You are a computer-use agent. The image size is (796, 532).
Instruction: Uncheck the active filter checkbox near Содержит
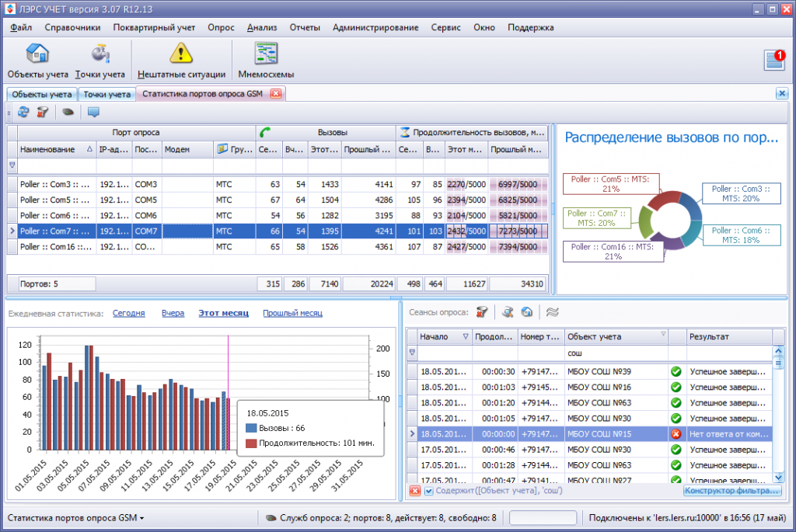tap(429, 491)
